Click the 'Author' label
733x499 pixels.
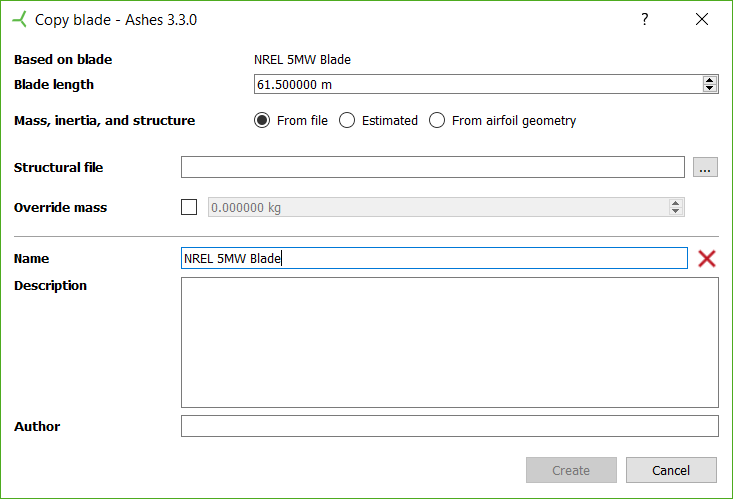[37, 427]
